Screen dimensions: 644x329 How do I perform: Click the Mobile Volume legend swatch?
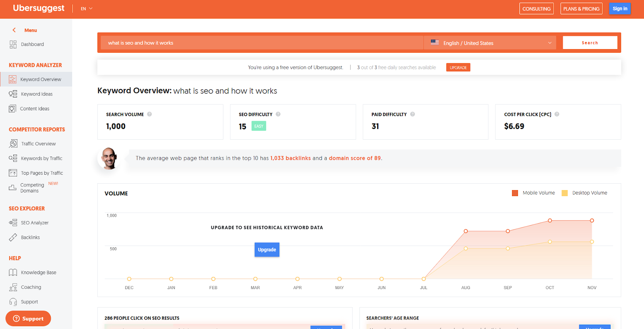click(x=515, y=193)
